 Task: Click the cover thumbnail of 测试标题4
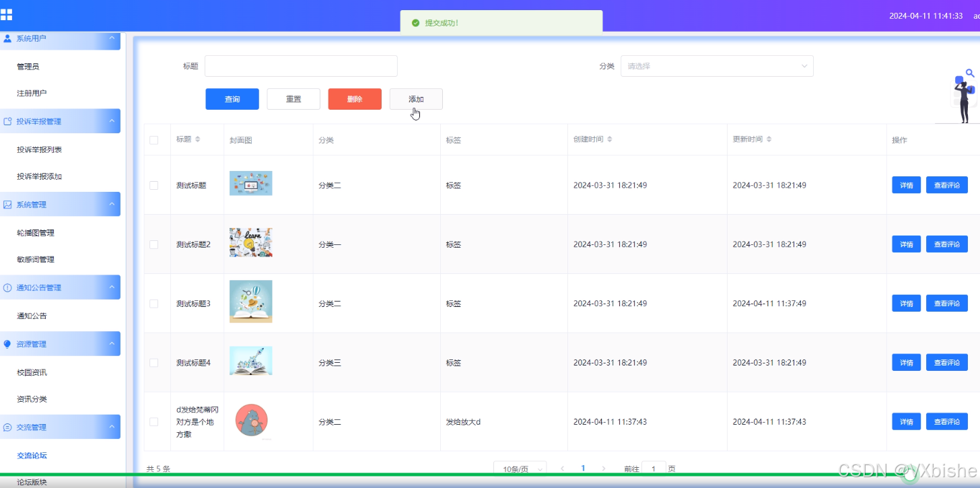251,361
